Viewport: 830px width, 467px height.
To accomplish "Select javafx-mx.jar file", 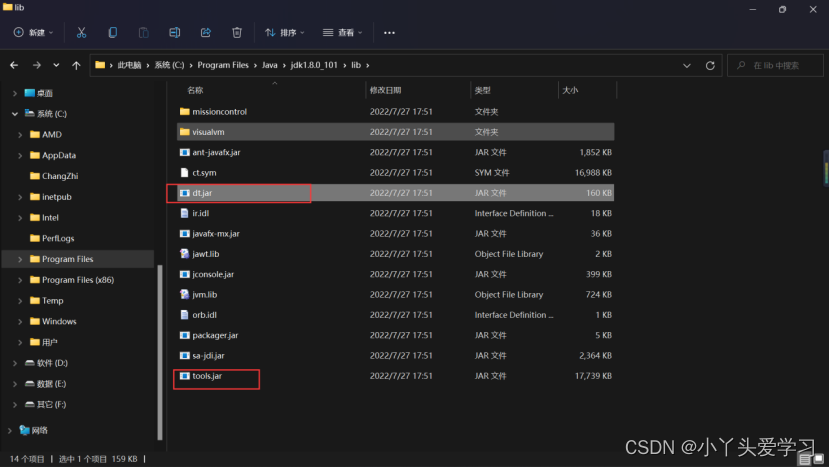I will tap(395, 234).
